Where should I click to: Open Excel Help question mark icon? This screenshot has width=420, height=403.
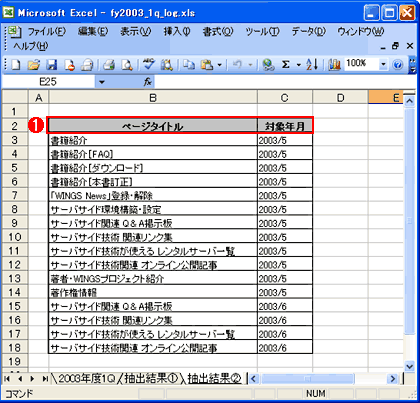[397, 64]
